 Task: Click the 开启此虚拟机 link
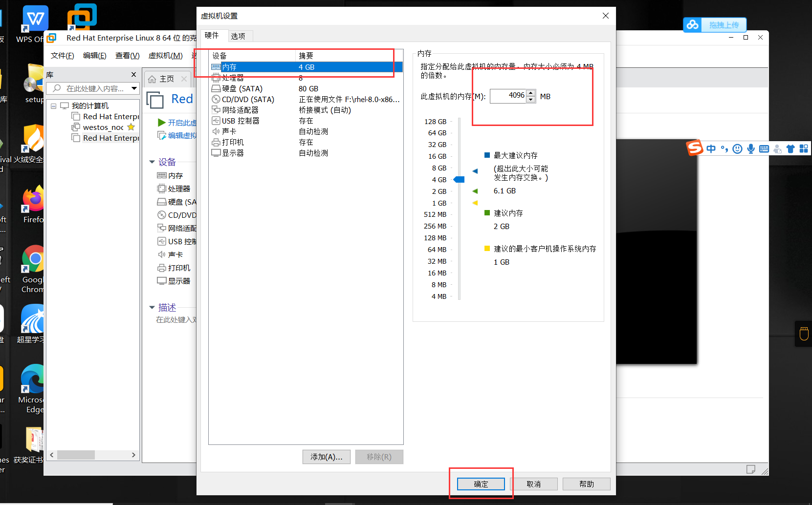point(182,123)
